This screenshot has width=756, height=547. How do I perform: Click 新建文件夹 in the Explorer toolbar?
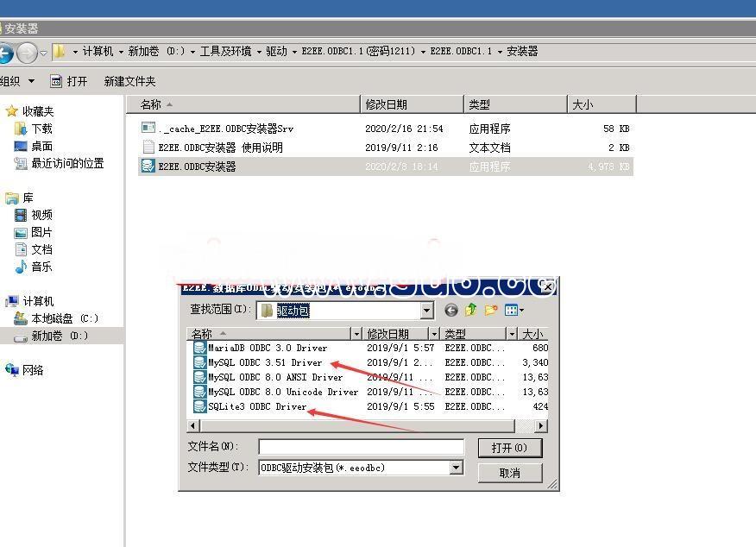coord(129,81)
